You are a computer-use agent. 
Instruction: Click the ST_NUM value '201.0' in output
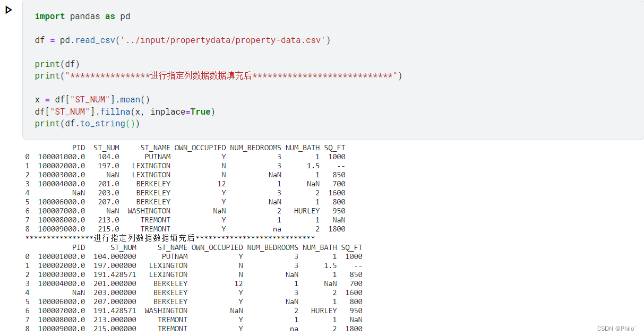tap(109, 184)
